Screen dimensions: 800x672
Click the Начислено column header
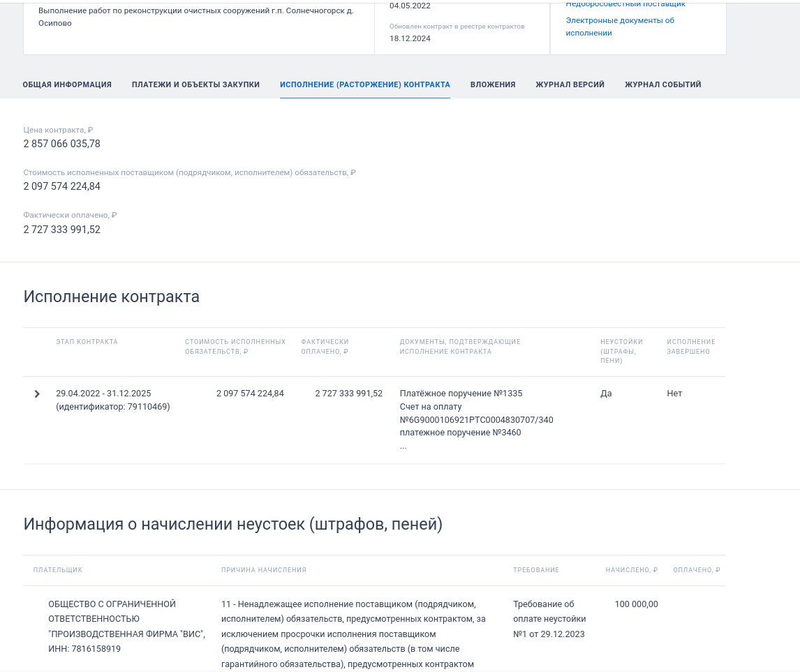click(x=631, y=569)
